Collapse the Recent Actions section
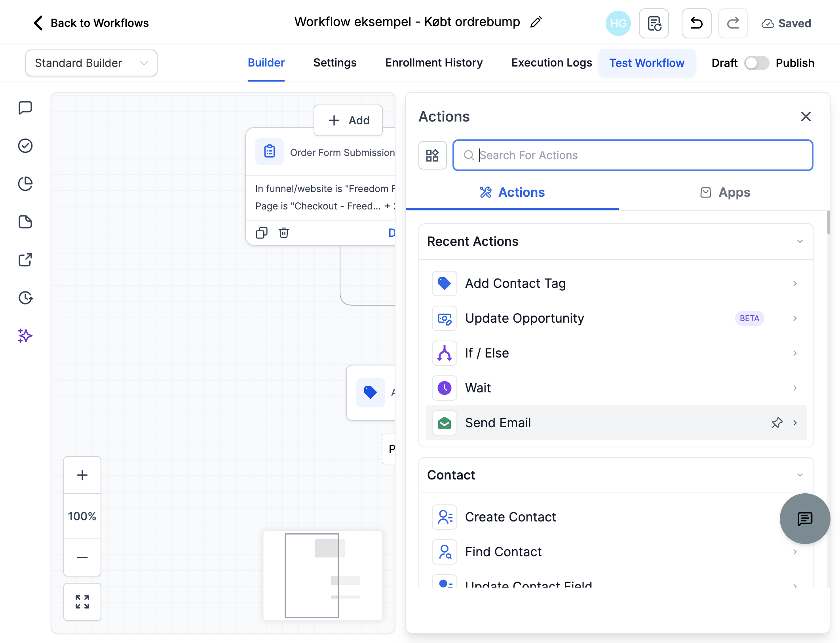Image resolution: width=840 pixels, height=643 pixels. (800, 242)
